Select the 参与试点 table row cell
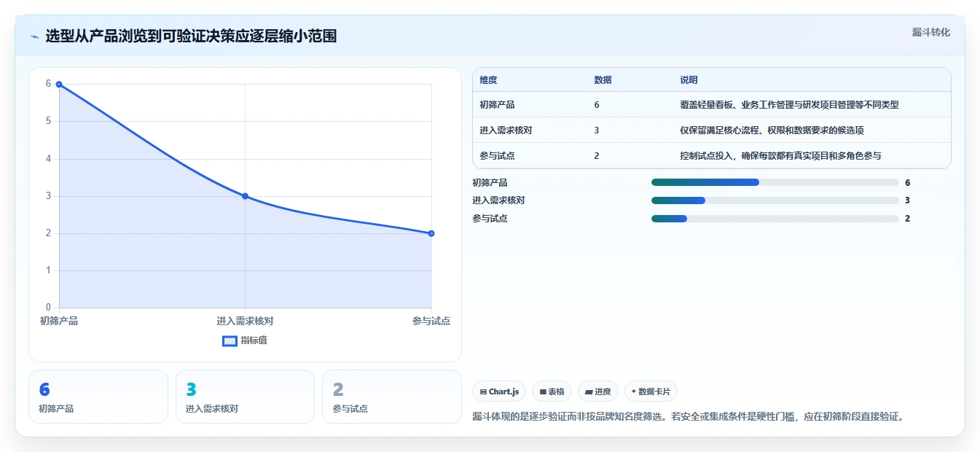This screenshot has height=452, width=980. point(497,156)
